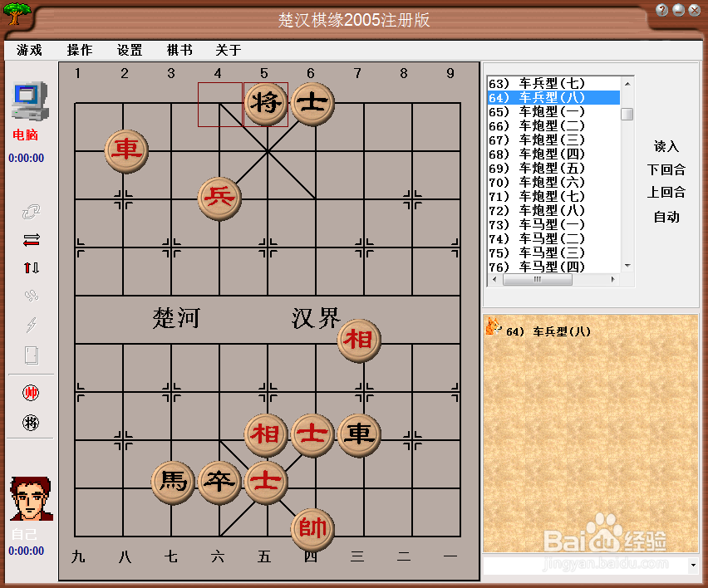Screen dimensions: 708x588
Task: Select list item 66) 车炮型(二)
Action: 554,126
